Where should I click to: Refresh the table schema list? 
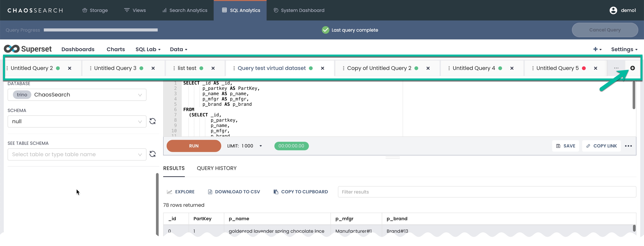153,154
